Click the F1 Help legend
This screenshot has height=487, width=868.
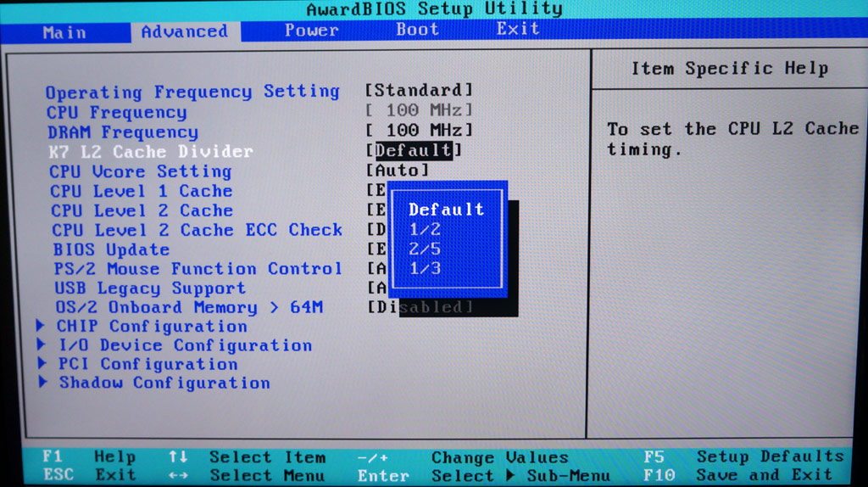coord(88,456)
